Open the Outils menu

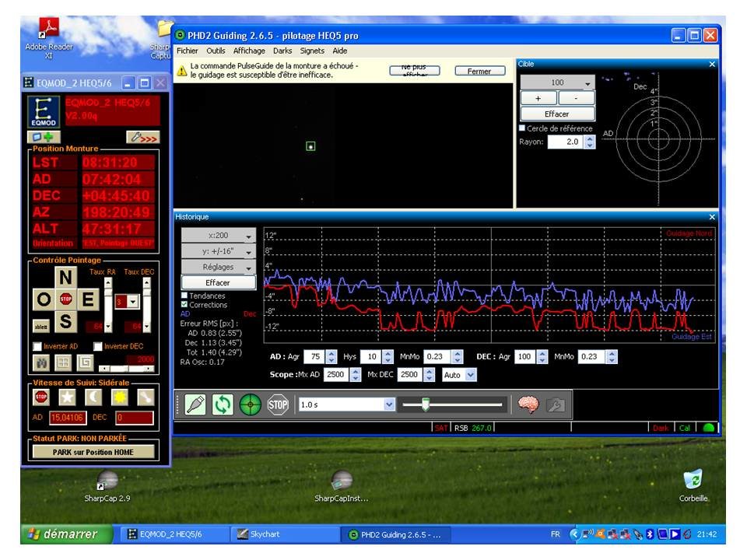216,51
